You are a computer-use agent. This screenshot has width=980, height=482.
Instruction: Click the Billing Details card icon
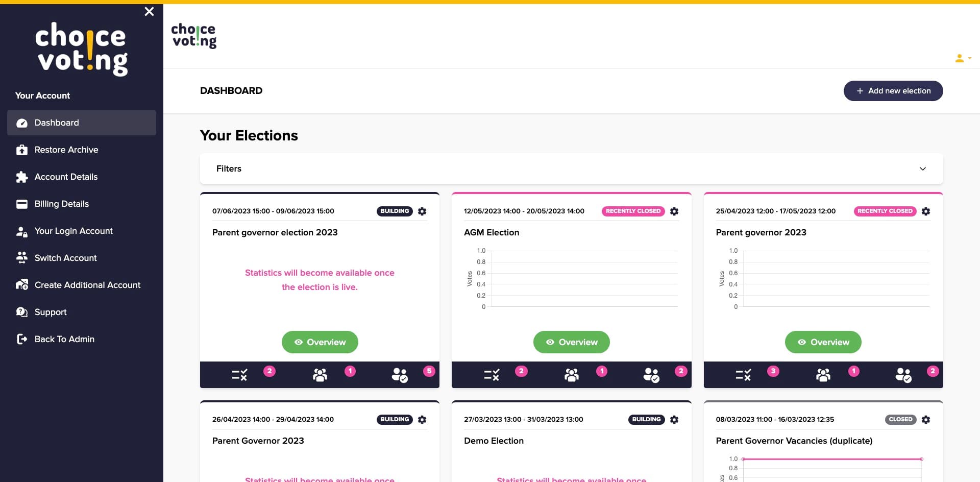pos(22,204)
